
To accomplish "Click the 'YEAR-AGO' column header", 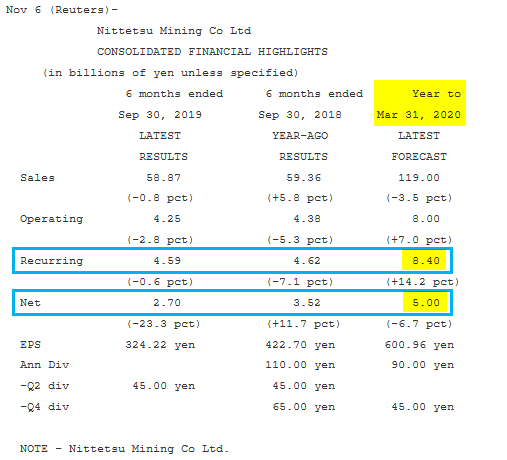I will click(300, 136).
